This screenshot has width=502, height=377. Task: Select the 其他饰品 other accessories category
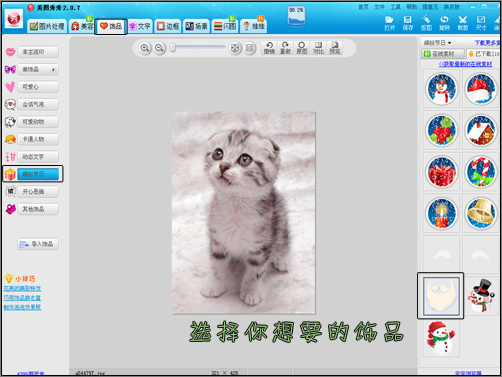coord(38,209)
